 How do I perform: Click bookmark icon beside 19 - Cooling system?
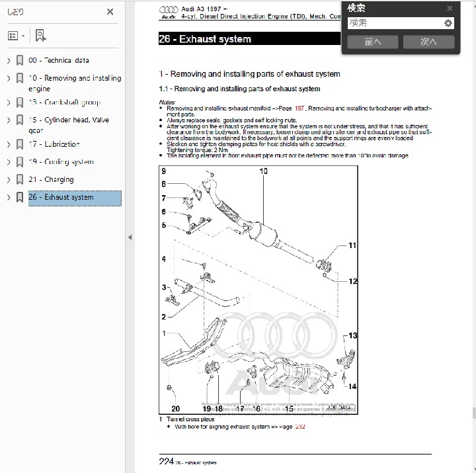tap(20, 161)
